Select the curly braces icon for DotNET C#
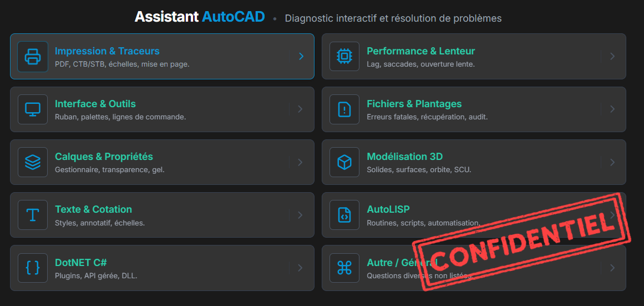The width and height of the screenshot is (644, 306). (x=33, y=268)
